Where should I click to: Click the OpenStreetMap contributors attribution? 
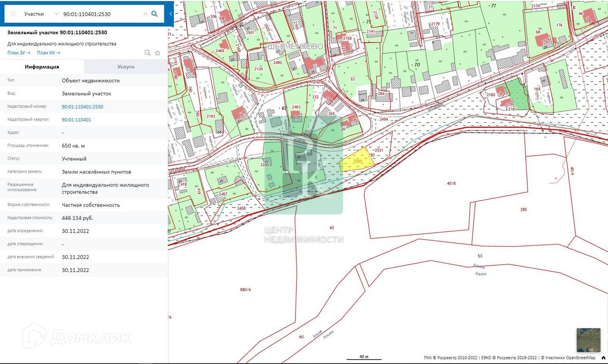tap(569, 358)
